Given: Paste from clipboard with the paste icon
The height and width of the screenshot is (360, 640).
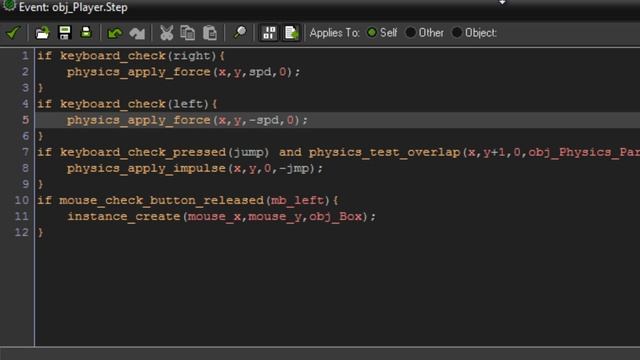Looking at the screenshot, I should tap(210, 33).
